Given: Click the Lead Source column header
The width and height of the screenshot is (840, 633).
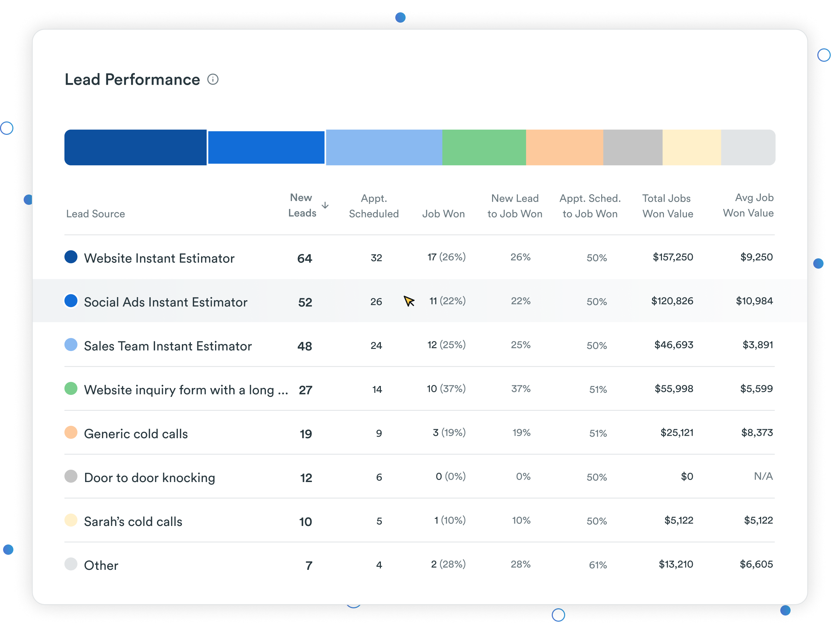Looking at the screenshot, I should [95, 213].
